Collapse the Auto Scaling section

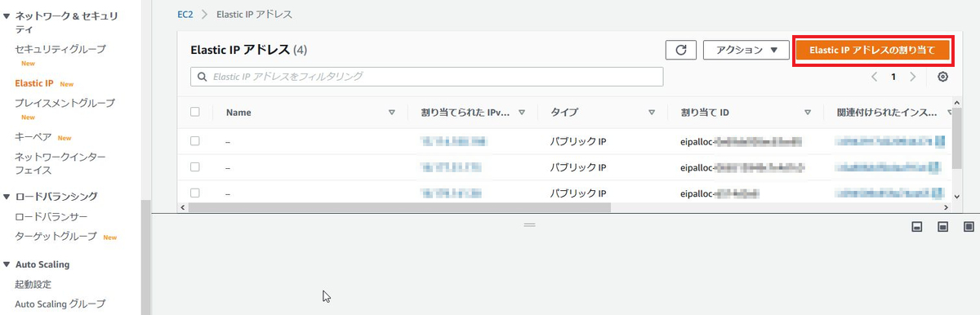[x=7, y=264]
